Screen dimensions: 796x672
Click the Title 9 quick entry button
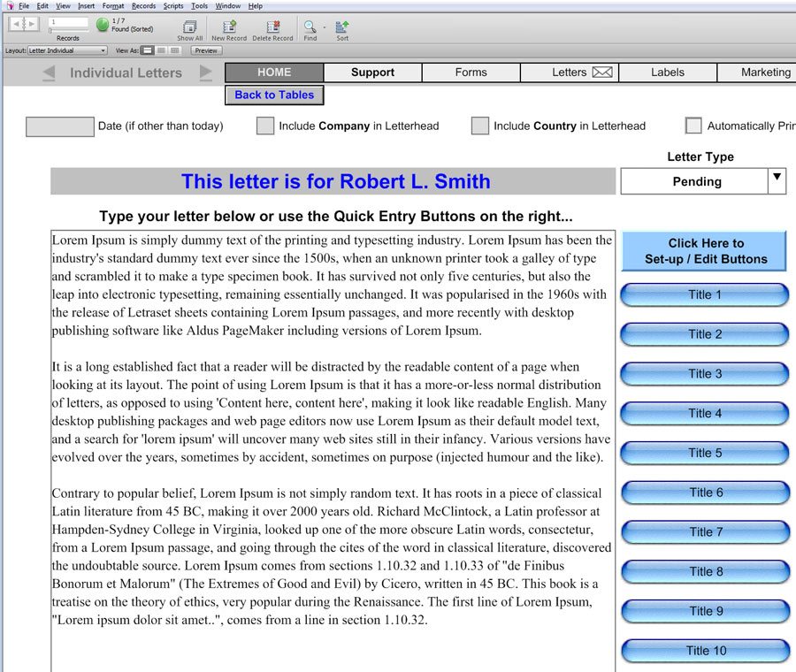pos(705,612)
